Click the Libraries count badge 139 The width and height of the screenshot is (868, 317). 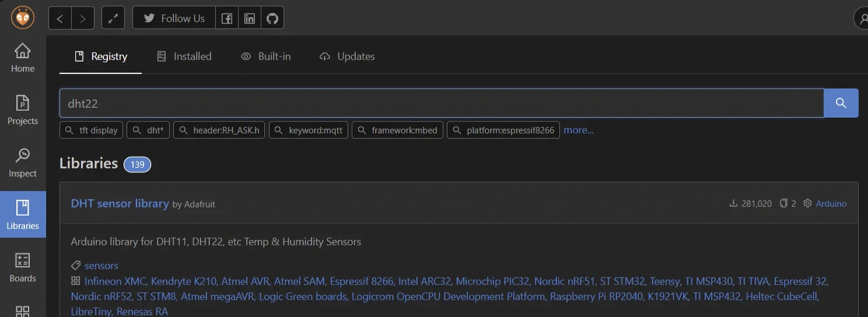click(137, 164)
